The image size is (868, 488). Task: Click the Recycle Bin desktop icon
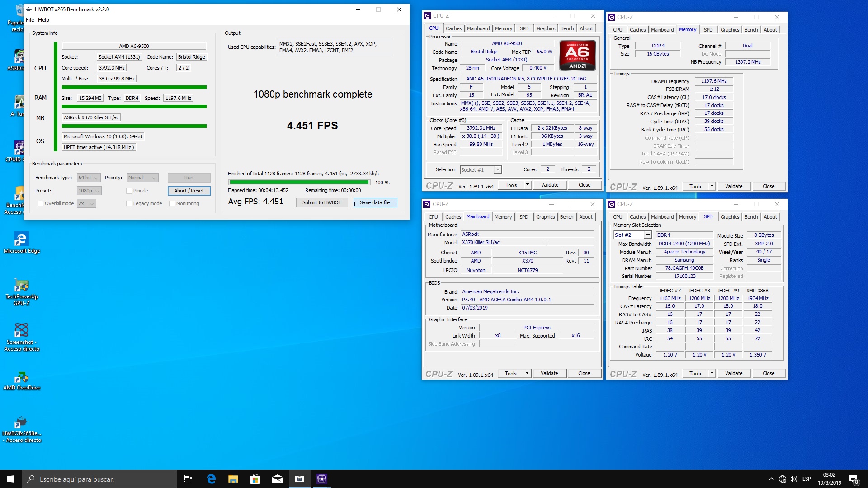pyautogui.click(x=17, y=18)
